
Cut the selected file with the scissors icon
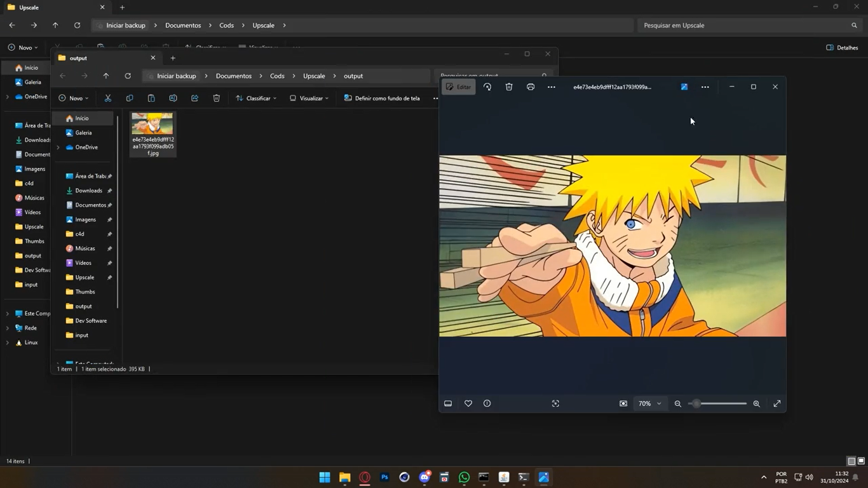pyautogui.click(x=108, y=98)
